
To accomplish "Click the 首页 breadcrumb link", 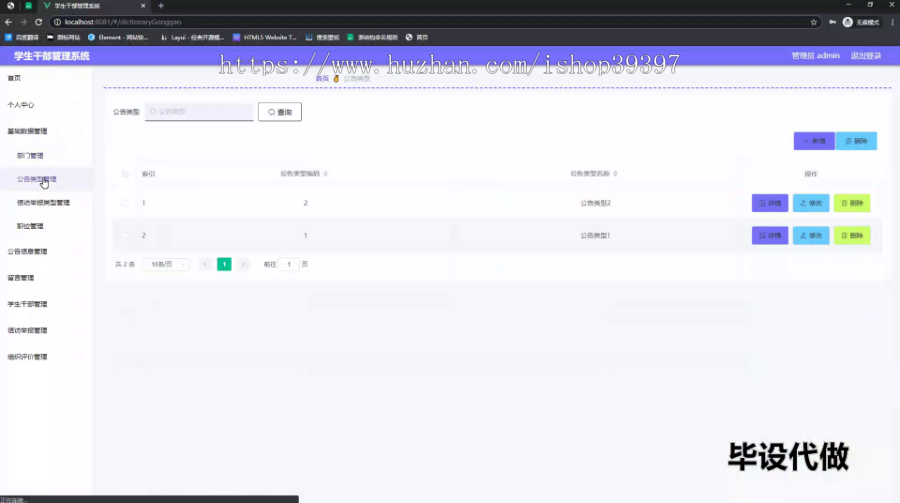I will tap(322, 79).
